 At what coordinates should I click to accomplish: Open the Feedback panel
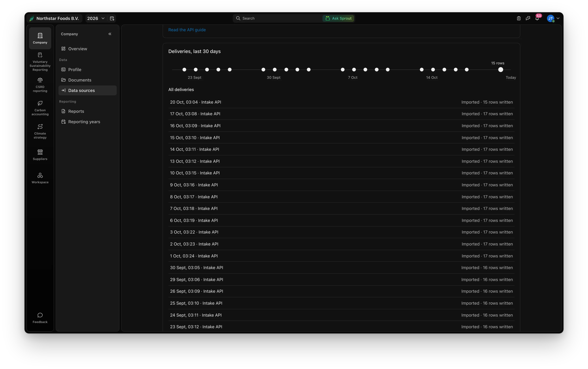coord(40,318)
